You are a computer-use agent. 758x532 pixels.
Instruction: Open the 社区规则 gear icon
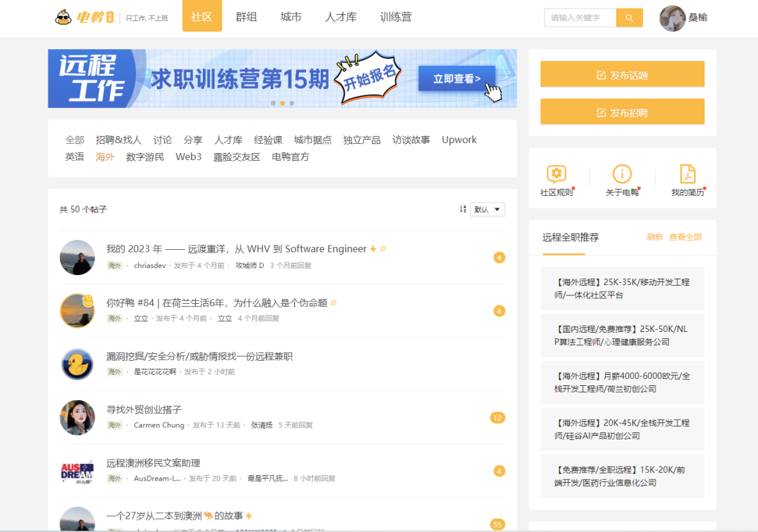557,174
